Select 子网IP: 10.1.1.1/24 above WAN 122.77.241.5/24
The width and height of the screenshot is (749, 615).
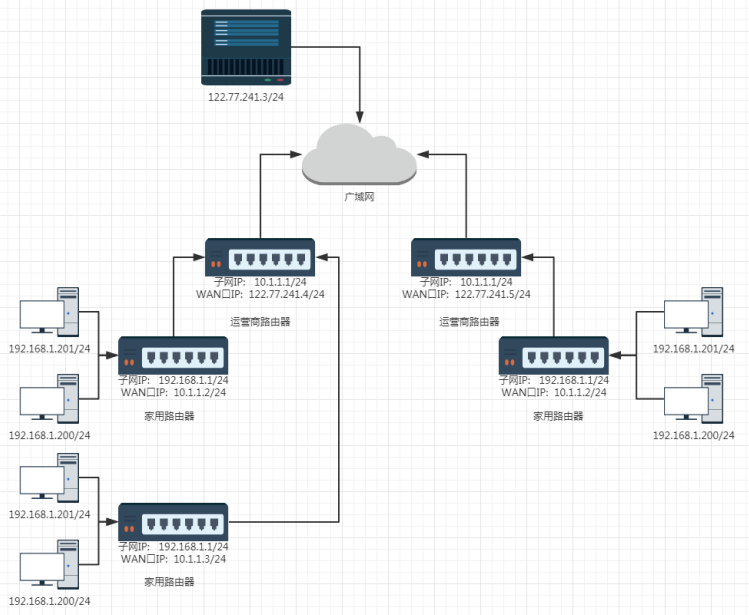(x=466, y=282)
